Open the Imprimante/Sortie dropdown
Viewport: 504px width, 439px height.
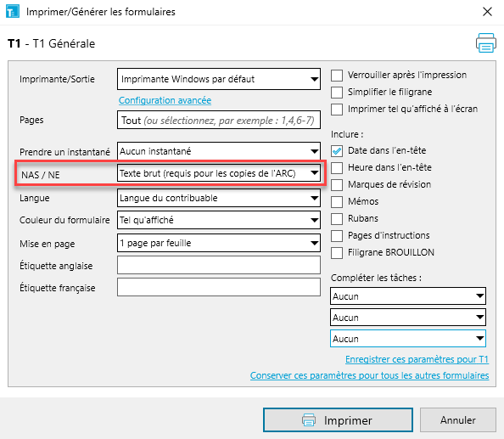coord(219,79)
